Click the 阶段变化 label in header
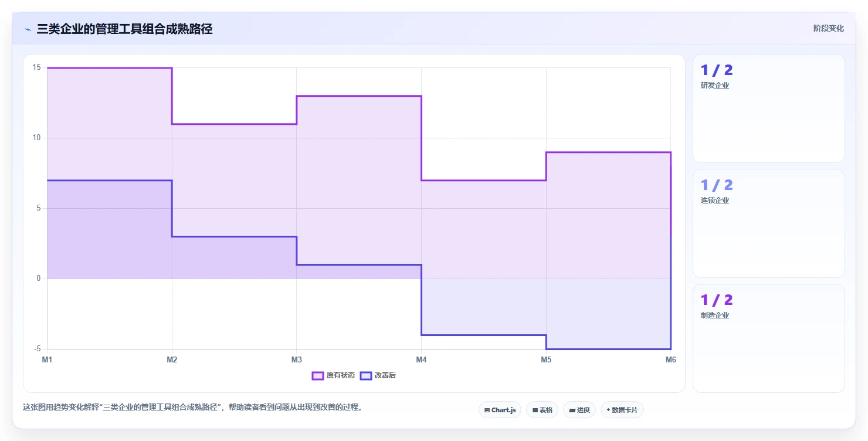The image size is (868, 441). click(828, 28)
